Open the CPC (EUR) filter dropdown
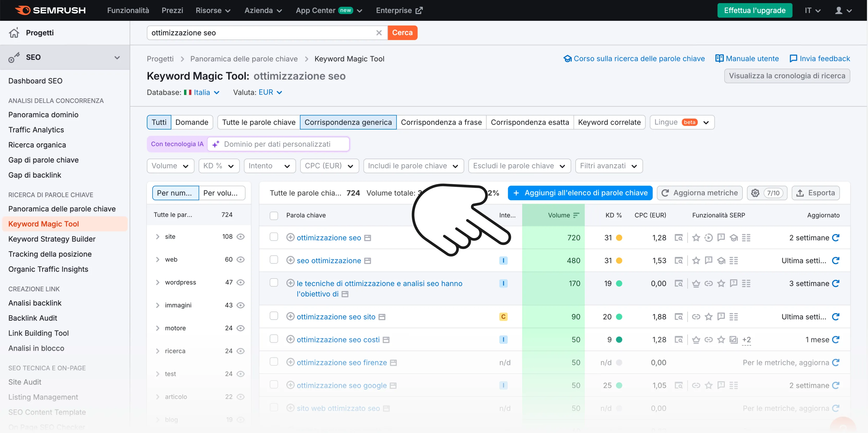 tap(330, 166)
